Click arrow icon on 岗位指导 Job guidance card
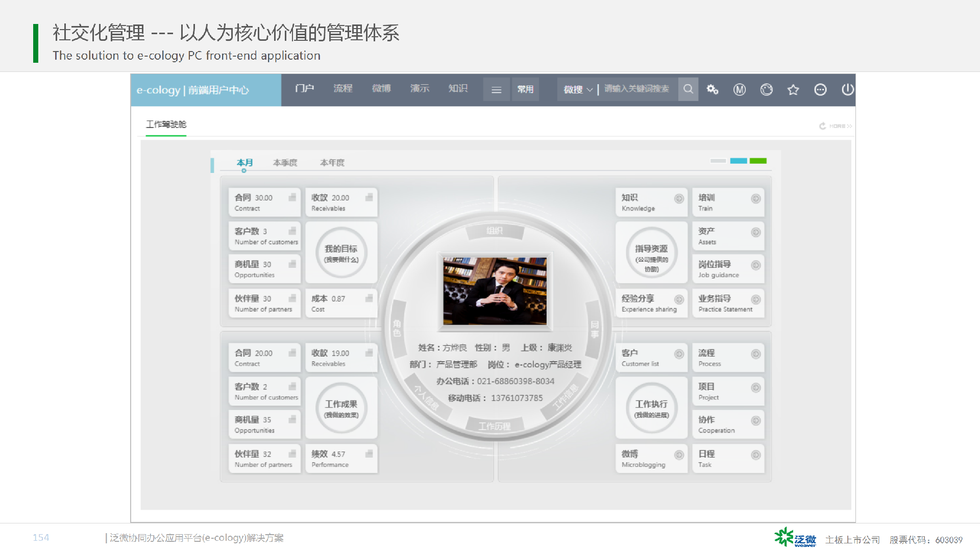The width and height of the screenshot is (980, 551). click(x=756, y=265)
